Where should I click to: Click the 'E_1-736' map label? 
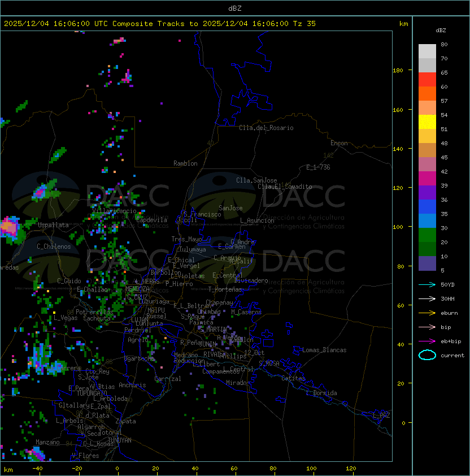[318, 167]
